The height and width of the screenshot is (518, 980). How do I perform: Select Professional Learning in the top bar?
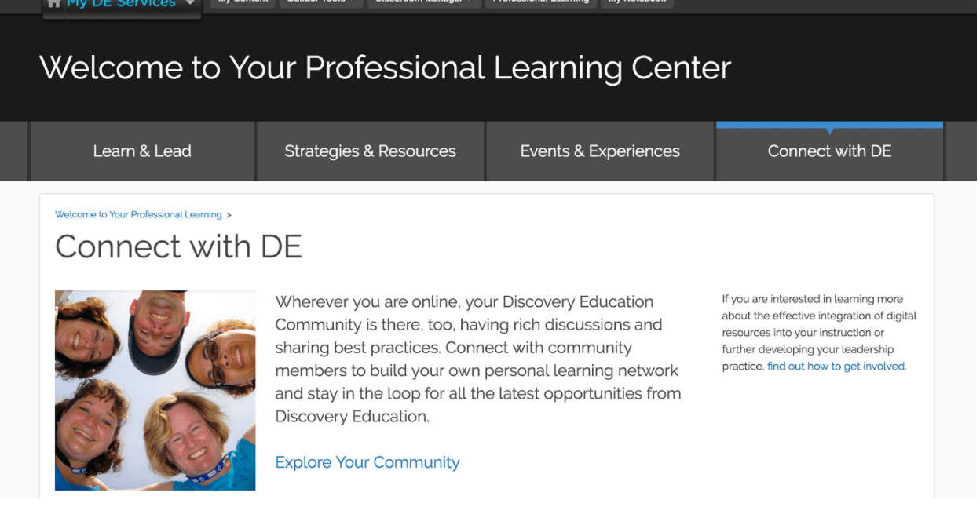coord(540,2)
